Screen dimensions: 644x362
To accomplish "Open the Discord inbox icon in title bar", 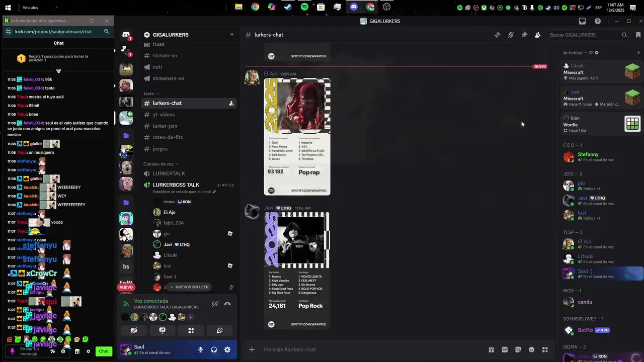I will pos(582,21).
